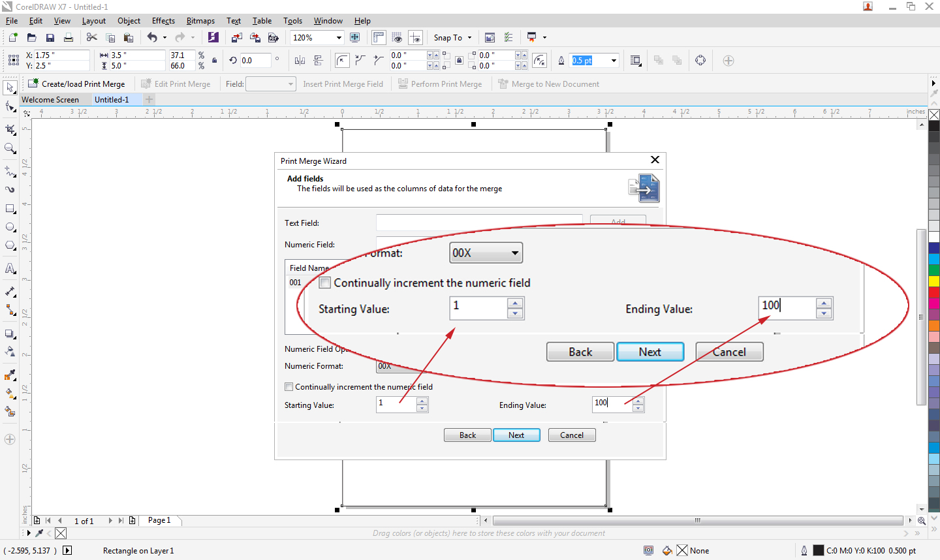Open the Bitmaps menu

click(x=200, y=20)
